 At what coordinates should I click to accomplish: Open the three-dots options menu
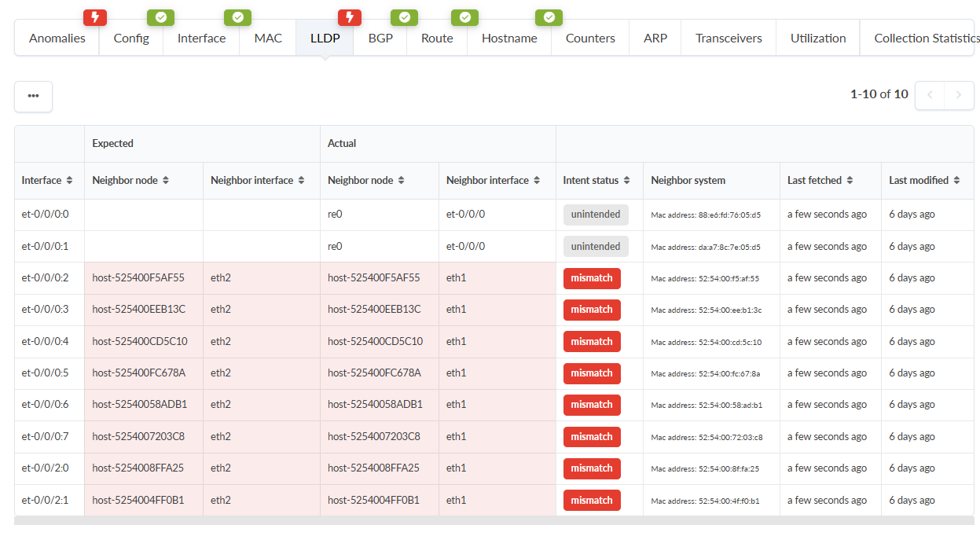[33, 96]
